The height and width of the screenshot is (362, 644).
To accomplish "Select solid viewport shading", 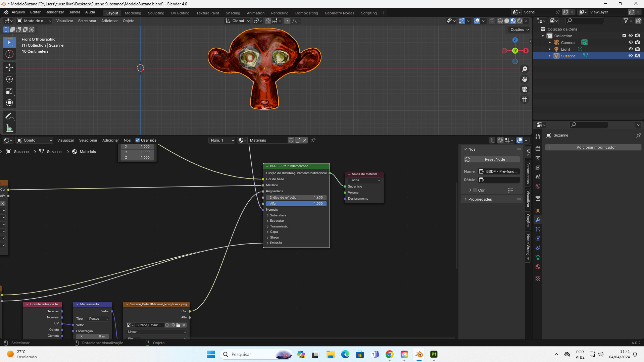I will coord(507,21).
